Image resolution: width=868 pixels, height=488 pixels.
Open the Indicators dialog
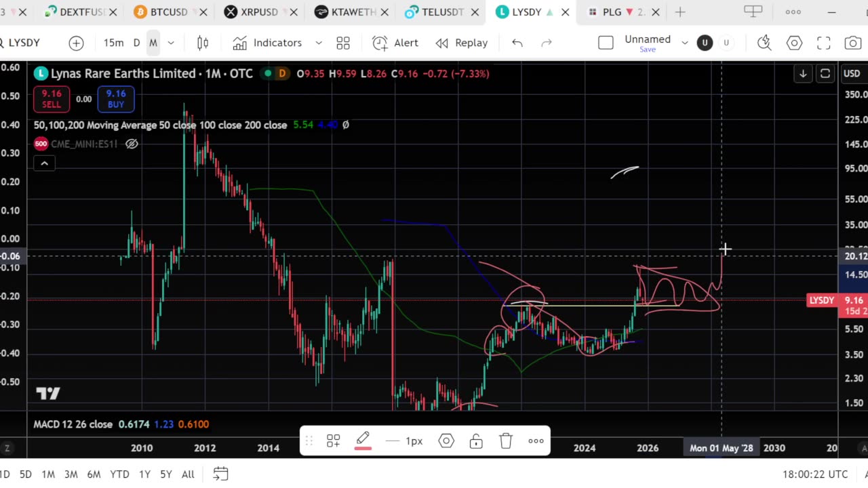pos(268,43)
